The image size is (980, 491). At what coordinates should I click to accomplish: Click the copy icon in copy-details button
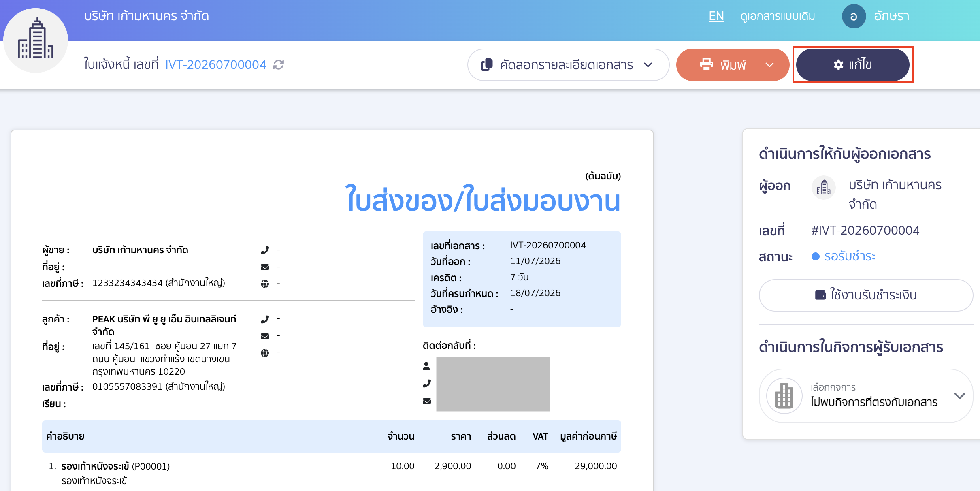[x=487, y=65]
